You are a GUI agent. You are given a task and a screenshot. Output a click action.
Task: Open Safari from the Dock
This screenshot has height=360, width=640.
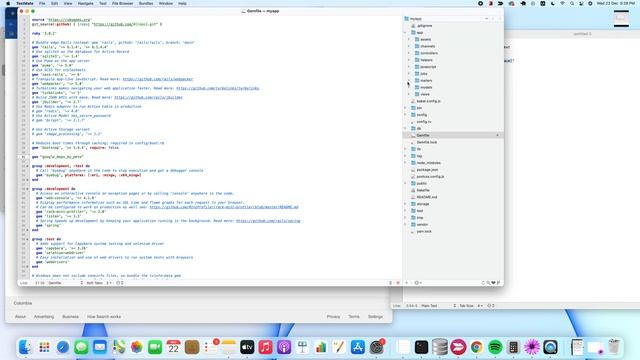63,347
